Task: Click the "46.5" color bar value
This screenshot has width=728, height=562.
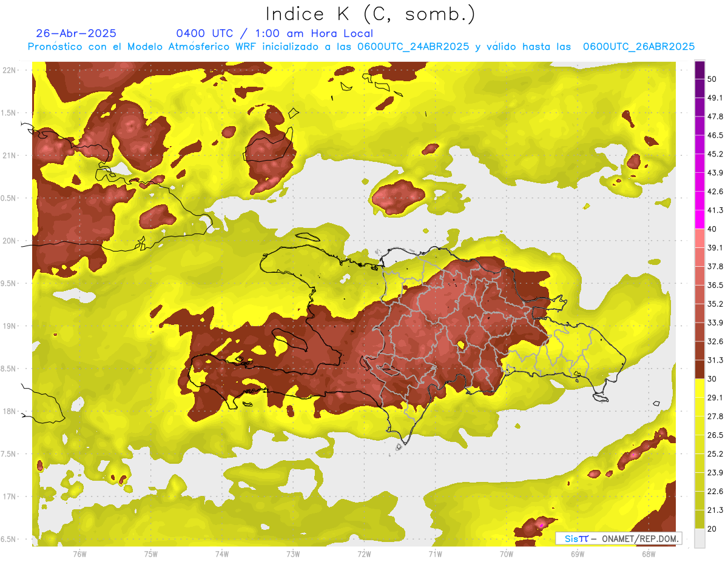Action: (715, 135)
